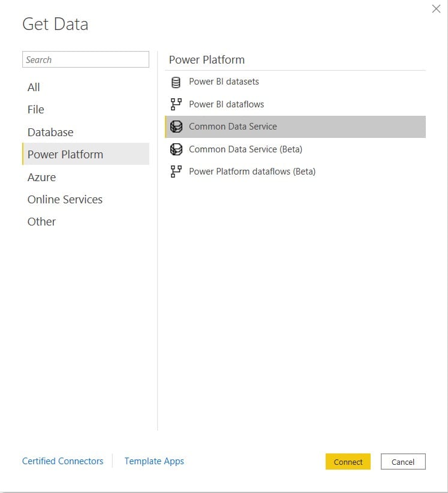Click the Cancel button
This screenshot has height=493, width=448.
403,462
